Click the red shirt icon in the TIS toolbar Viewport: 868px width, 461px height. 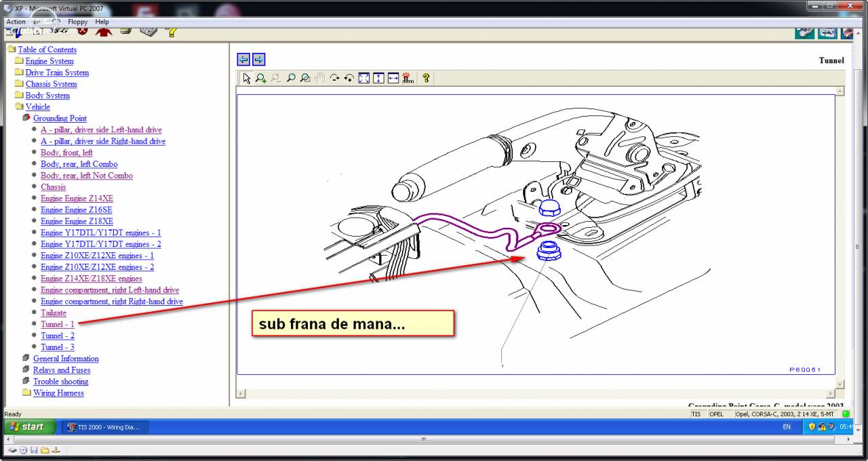pyautogui.click(x=104, y=31)
